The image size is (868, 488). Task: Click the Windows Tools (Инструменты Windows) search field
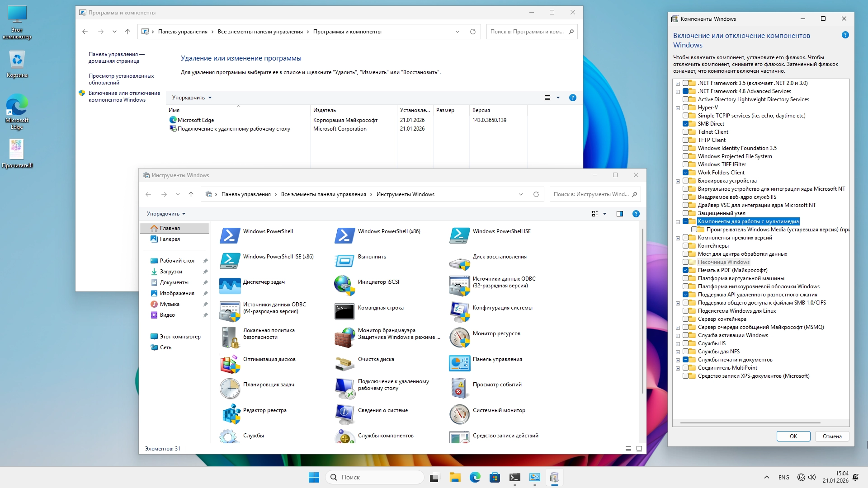pos(590,194)
